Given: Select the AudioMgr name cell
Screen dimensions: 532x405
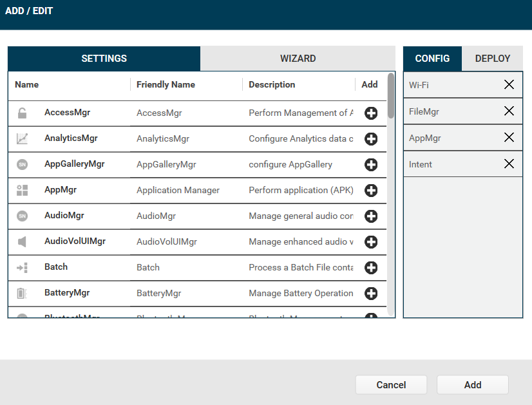Looking at the screenshot, I should point(64,216).
